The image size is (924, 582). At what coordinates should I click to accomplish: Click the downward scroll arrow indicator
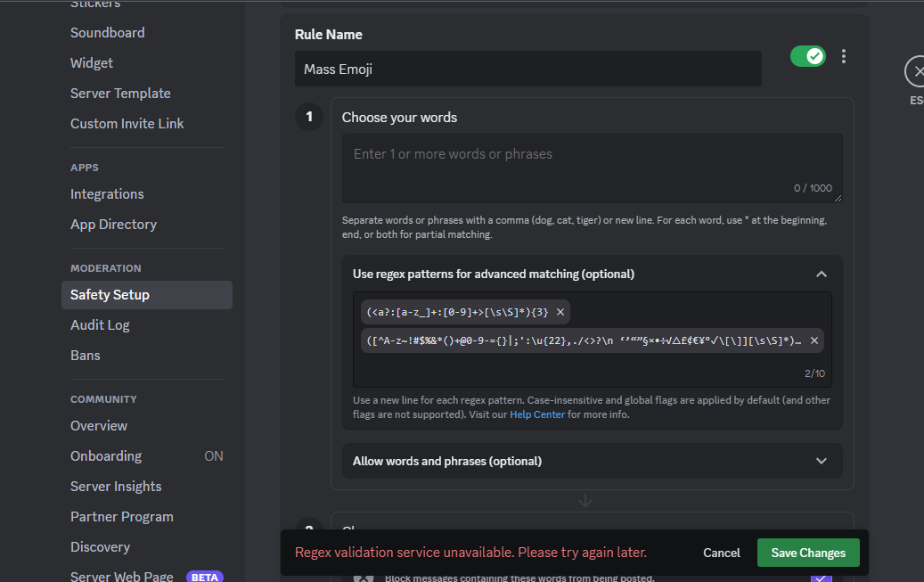pos(585,500)
